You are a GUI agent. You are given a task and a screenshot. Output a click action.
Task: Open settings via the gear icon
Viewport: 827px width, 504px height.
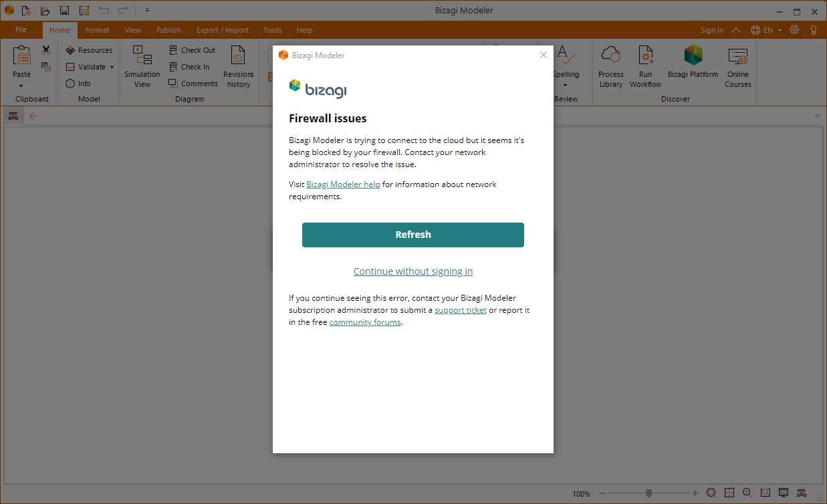pyautogui.click(x=794, y=30)
